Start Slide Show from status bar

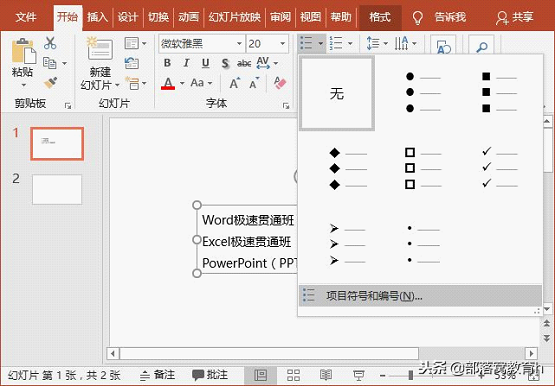point(359,375)
